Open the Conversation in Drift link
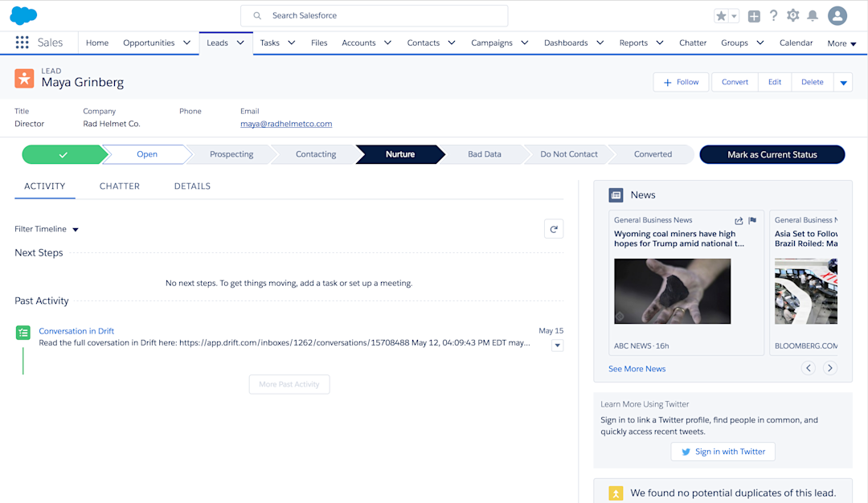868x503 pixels. coord(76,331)
